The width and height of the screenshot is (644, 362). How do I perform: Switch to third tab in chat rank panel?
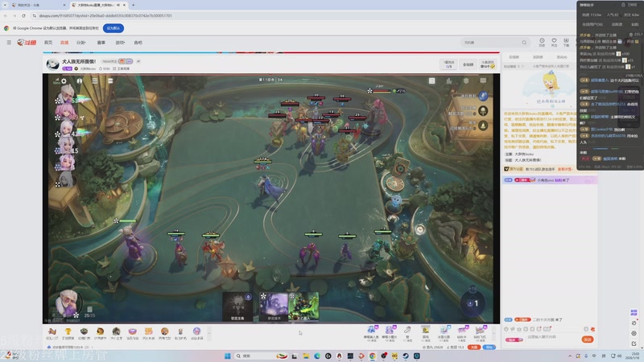[561, 57]
